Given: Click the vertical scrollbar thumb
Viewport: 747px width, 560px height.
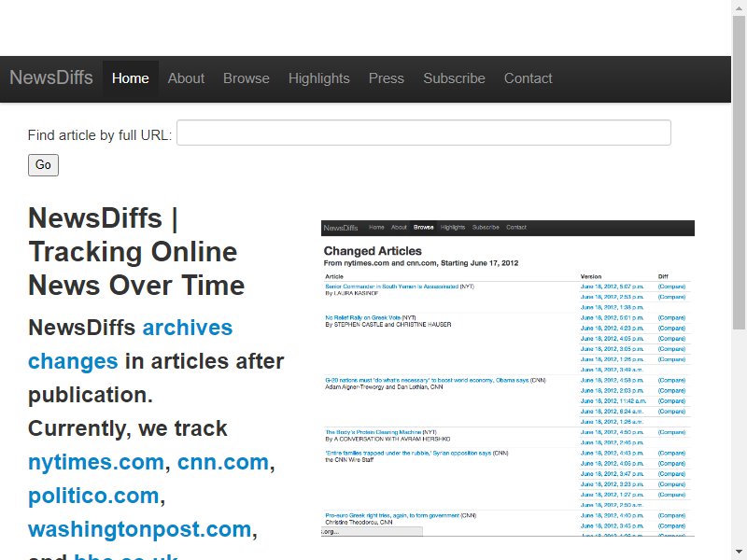Looking at the screenshot, I should click(x=740, y=173).
